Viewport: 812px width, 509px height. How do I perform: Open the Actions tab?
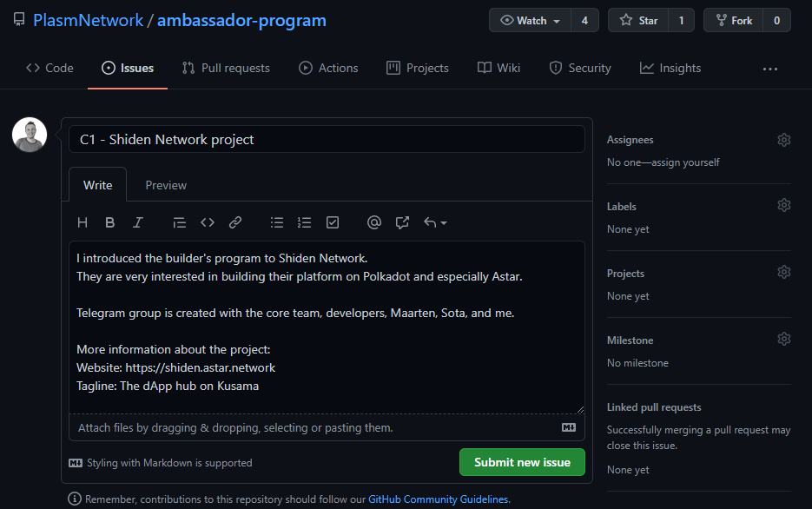(328, 68)
